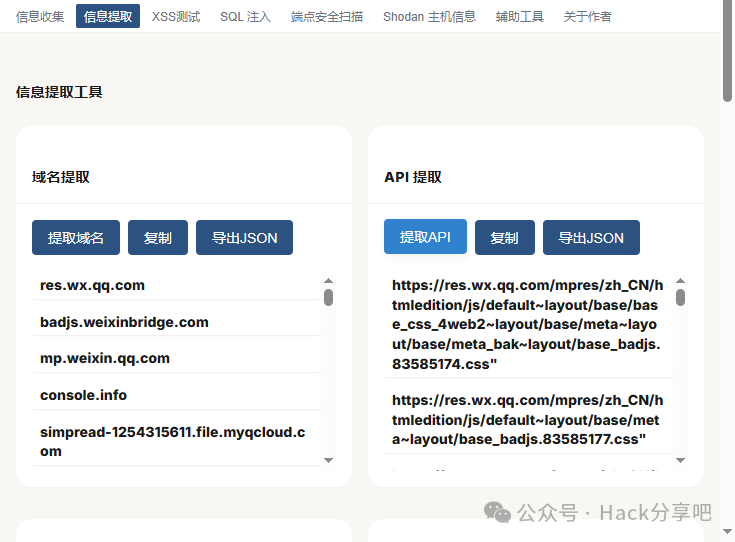The image size is (735, 542).
Task: Switch to the 辅助工具 tab
Action: point(519,16)
